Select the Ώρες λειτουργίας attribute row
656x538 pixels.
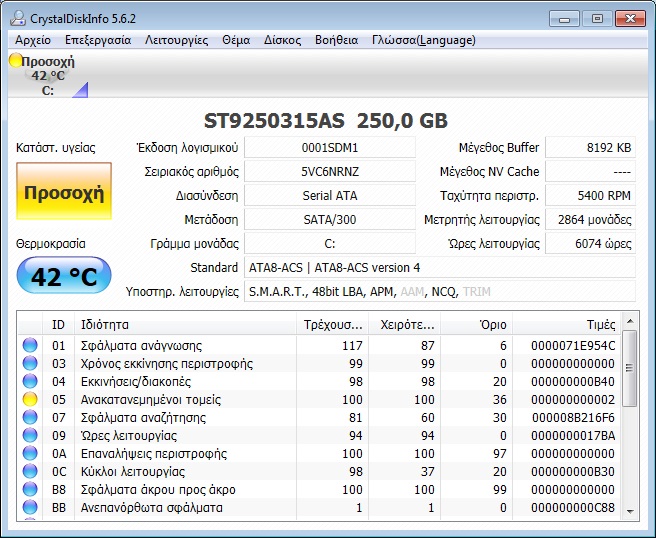click(320, 435)
